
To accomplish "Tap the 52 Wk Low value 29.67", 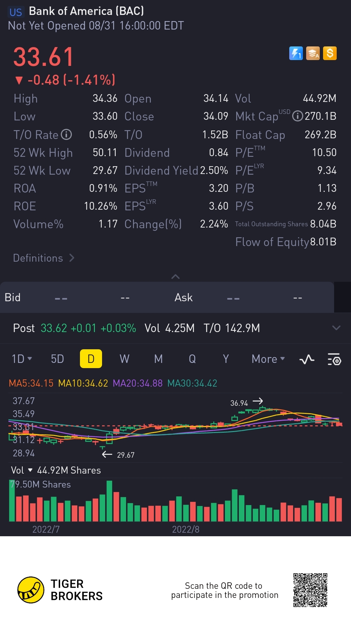I will coord(105,170).
